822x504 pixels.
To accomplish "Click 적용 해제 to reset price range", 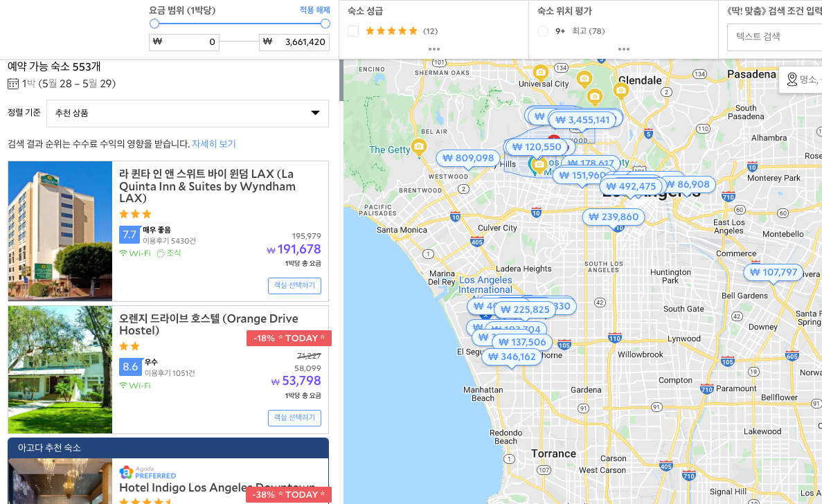I will point(314,10).
